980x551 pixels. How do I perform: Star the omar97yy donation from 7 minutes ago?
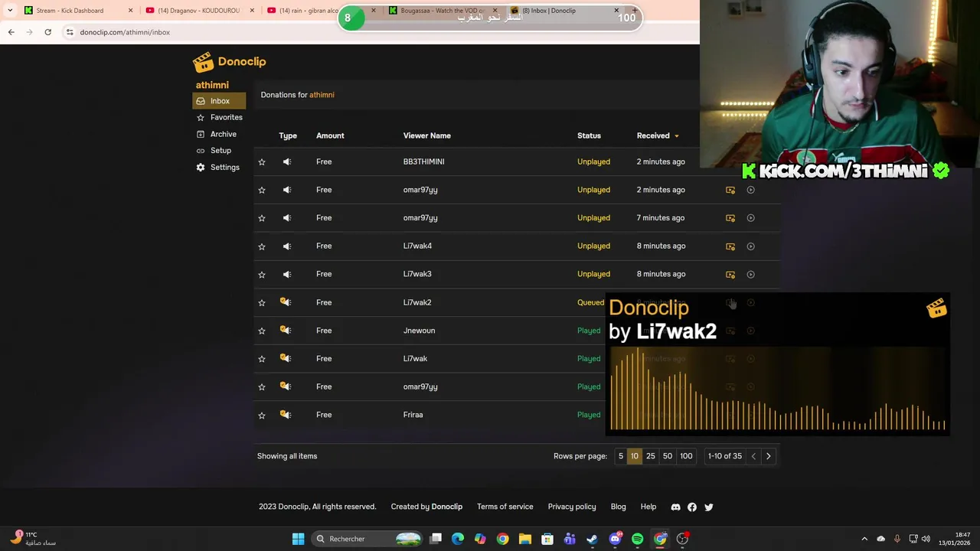click(262, 218)
